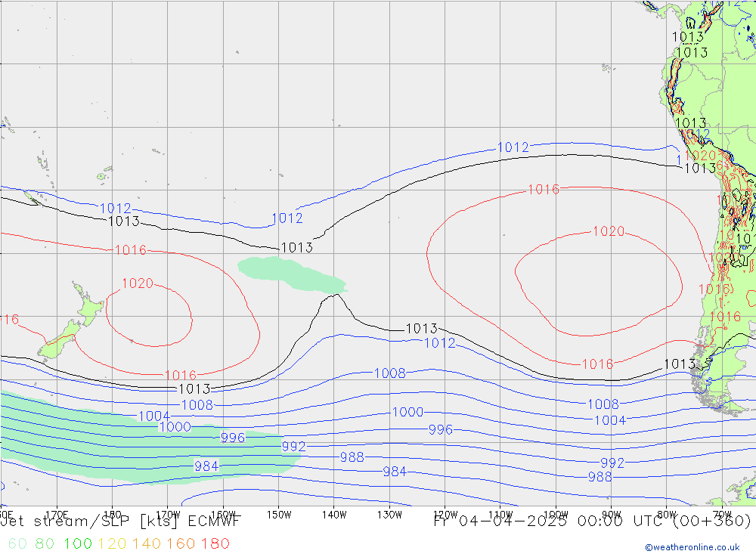Screen dimensions: 756x554
Task: Click the small green jet streak patch near 150W
Action: coord(292,274)
